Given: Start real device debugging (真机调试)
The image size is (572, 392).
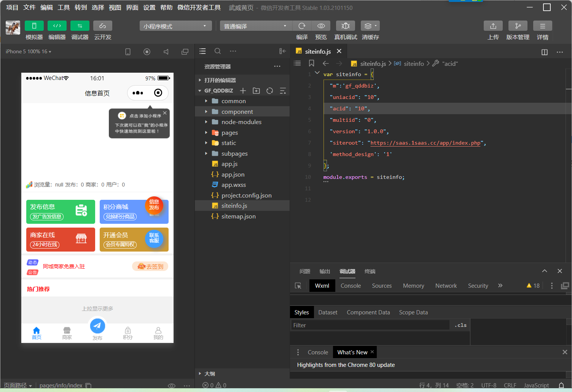Looking at the screenshot, I should pos(346,25).
